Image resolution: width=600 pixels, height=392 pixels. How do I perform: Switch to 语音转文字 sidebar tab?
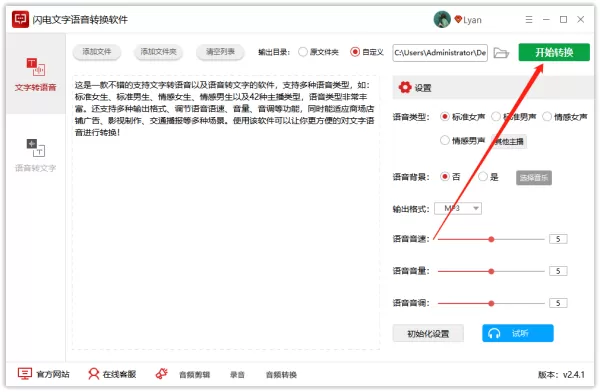pos(36,155)
